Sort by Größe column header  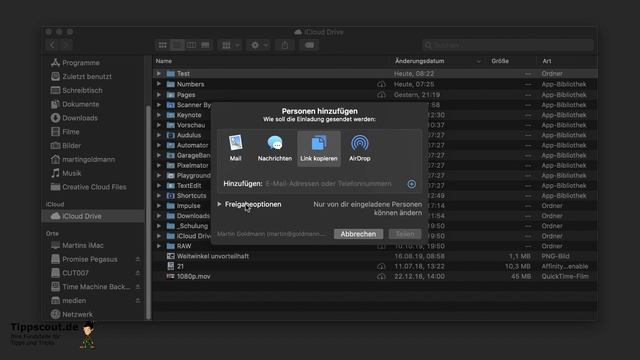tap(500, 61)
